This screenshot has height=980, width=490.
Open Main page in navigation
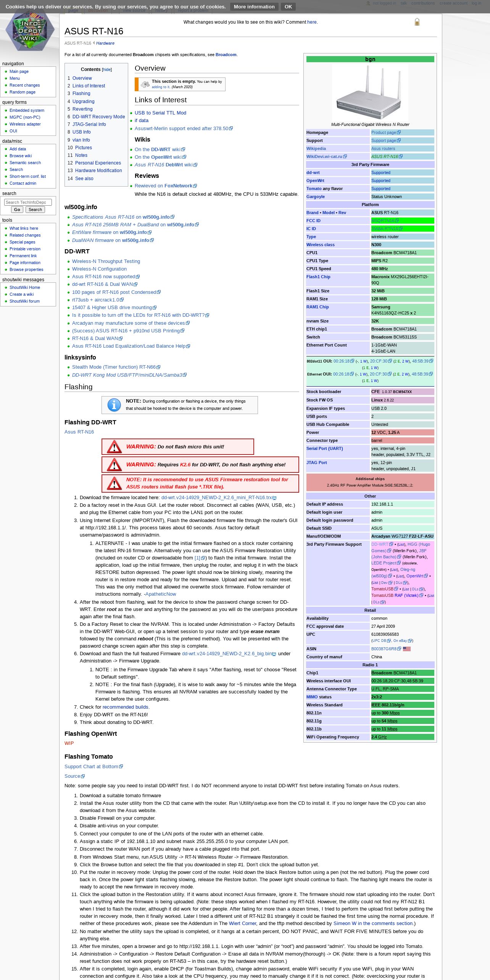19,71
